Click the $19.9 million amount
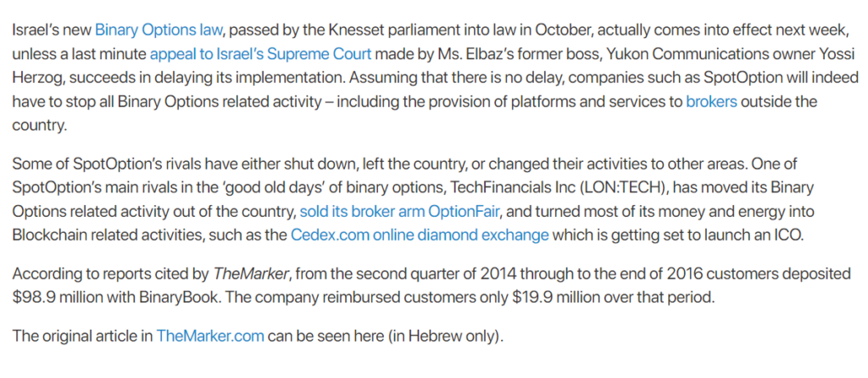The height and width of the screenshot is (378, 868). tap(548, 297)
